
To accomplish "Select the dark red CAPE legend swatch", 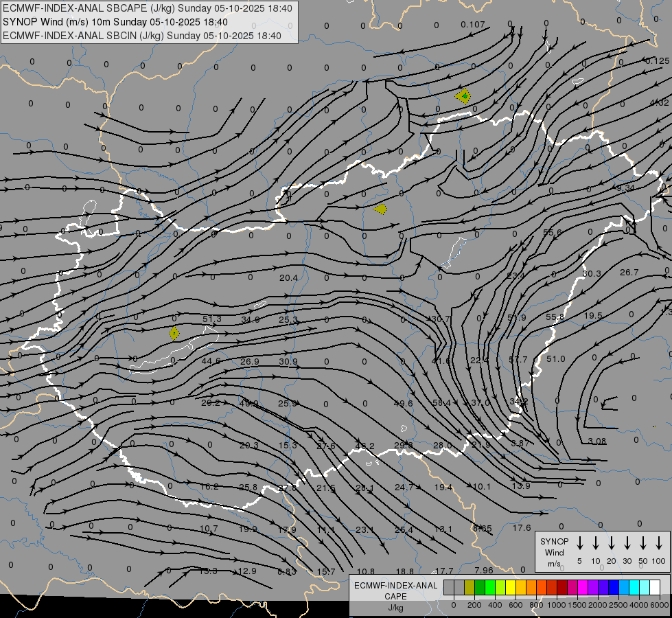I will click(562, 587).
